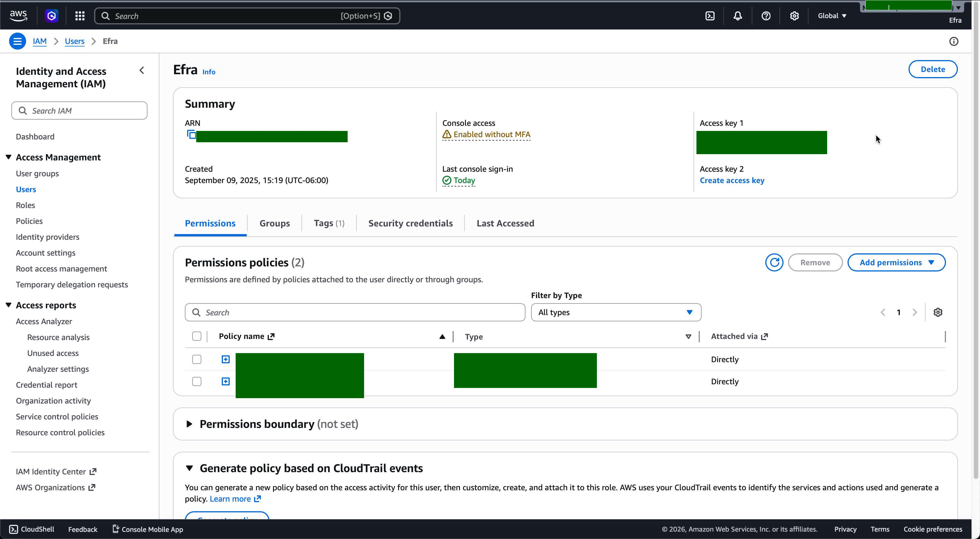The width and height of the screenshot is (980, 539).
Task: Switch to the Groups tab
Action: pyautogui.click(x=274, y=224)
